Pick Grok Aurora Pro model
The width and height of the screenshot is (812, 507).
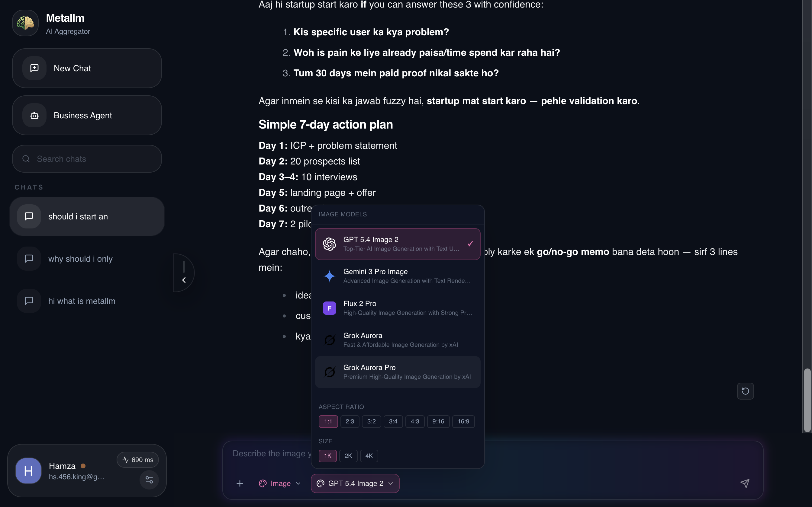point(398,372)
